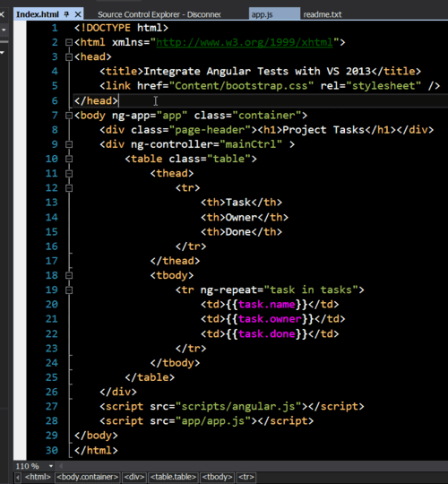Collapse the tbody element on line 18
This screenshot has height=484, width=448.
(x=69, y=275)
